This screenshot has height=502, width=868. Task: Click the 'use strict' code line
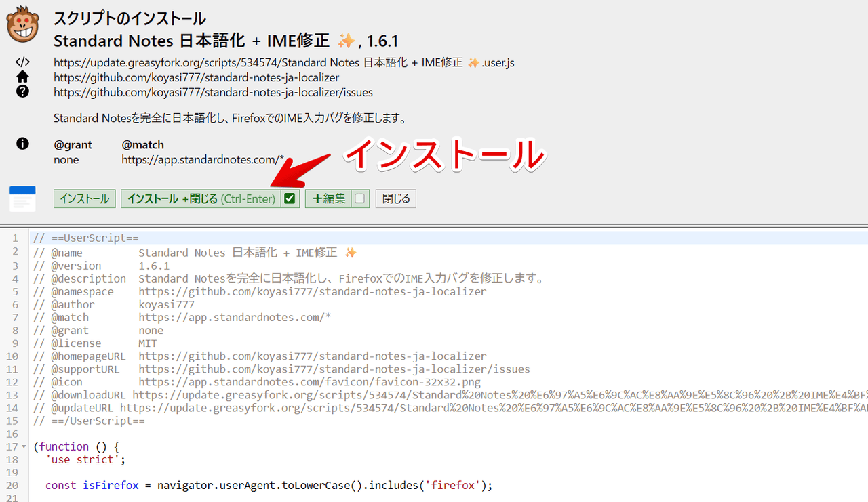[85, 459]
